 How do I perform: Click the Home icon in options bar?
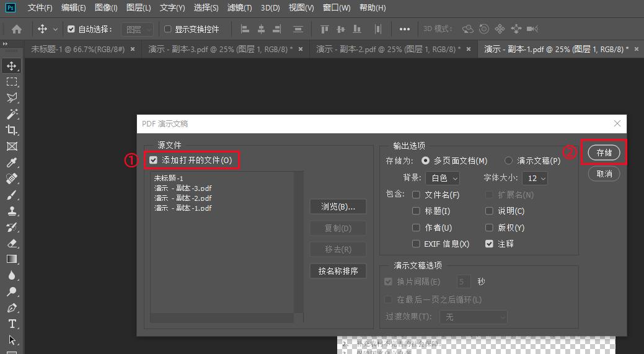[x=17, y=29]
